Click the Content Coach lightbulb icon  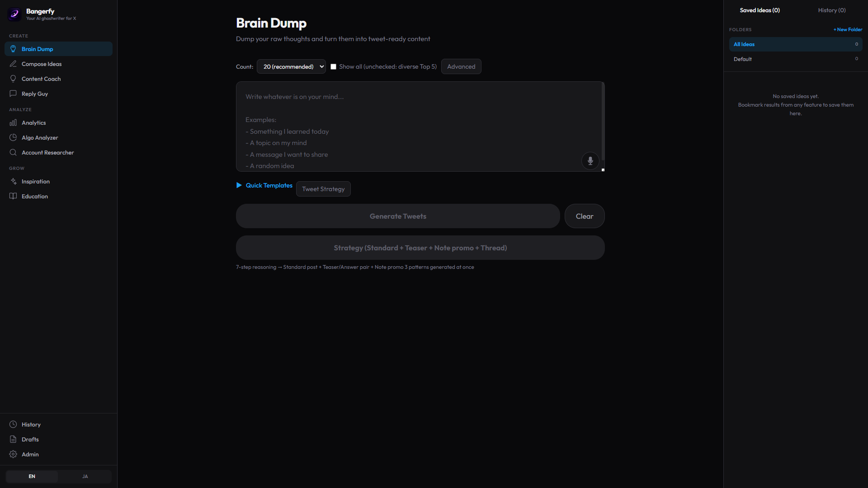(14, 79)
